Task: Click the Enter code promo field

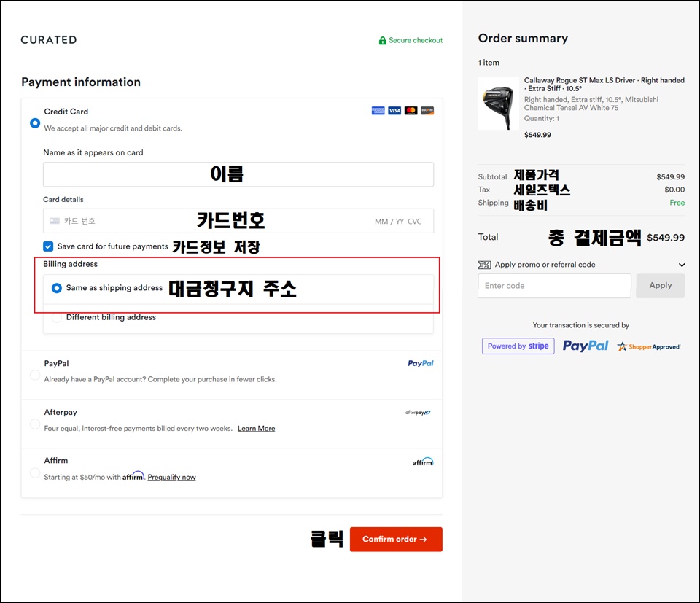Action: (554, 286)
